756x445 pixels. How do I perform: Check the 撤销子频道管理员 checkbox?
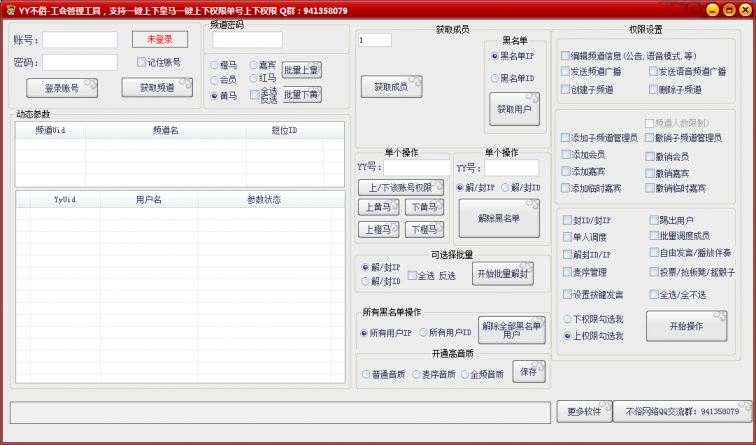[649, 138]
